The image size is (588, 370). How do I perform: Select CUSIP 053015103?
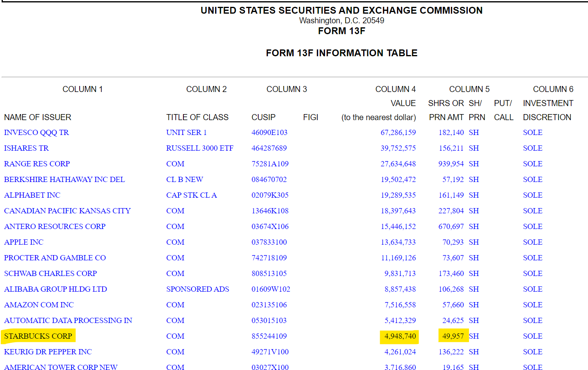pos(269,321)
